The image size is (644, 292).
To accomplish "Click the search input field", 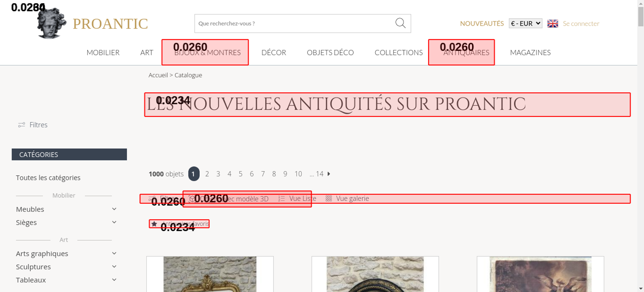I will (293, 23).
